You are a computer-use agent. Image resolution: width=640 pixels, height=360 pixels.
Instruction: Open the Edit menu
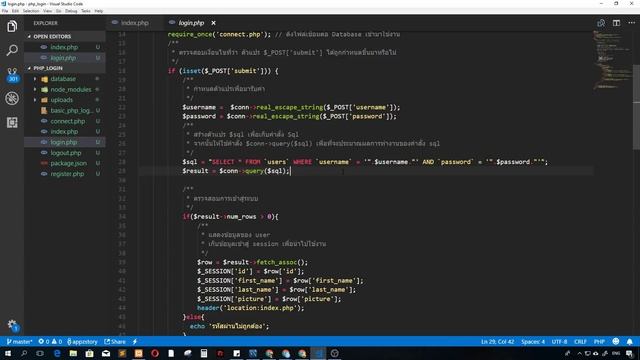click(x=16, y=11)
